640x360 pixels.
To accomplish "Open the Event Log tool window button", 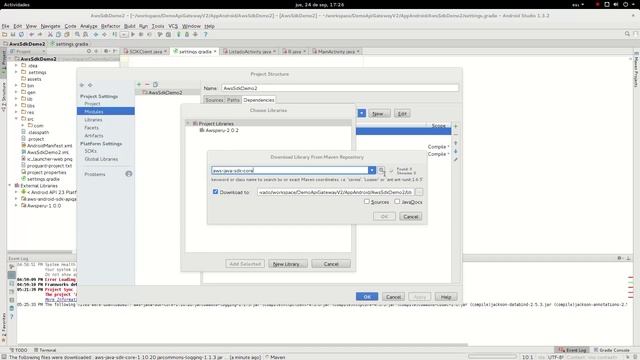I will (x=572, y=350).
